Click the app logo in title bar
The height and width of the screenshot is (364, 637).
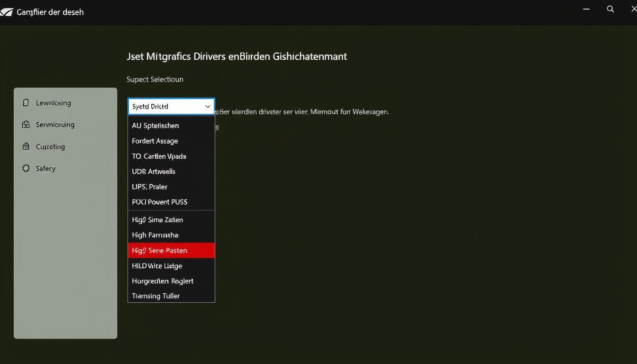[6, 12]
